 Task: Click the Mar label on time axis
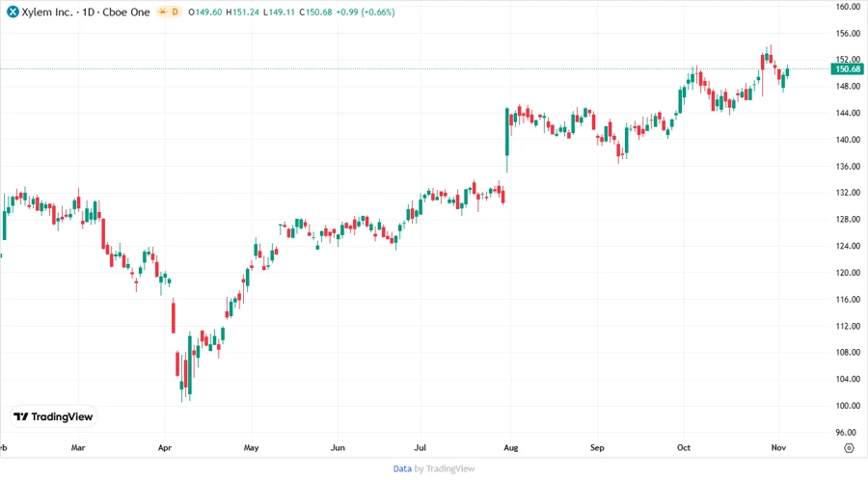coord(78,447)
